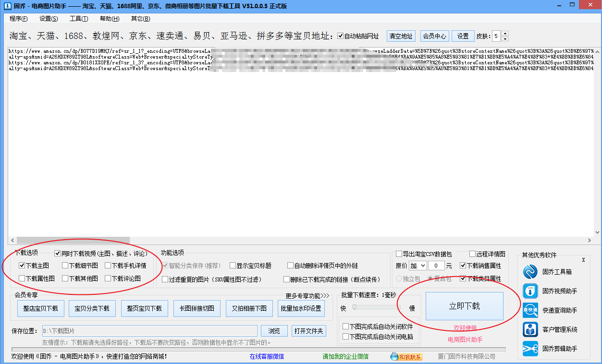Click 浏览 to choose save folder
Screen dimensions: 602x364
(x=274, y=331)
